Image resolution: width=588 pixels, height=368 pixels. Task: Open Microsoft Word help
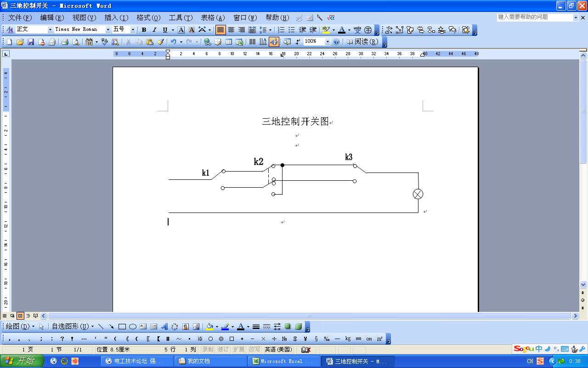click(x=336, y=42)
